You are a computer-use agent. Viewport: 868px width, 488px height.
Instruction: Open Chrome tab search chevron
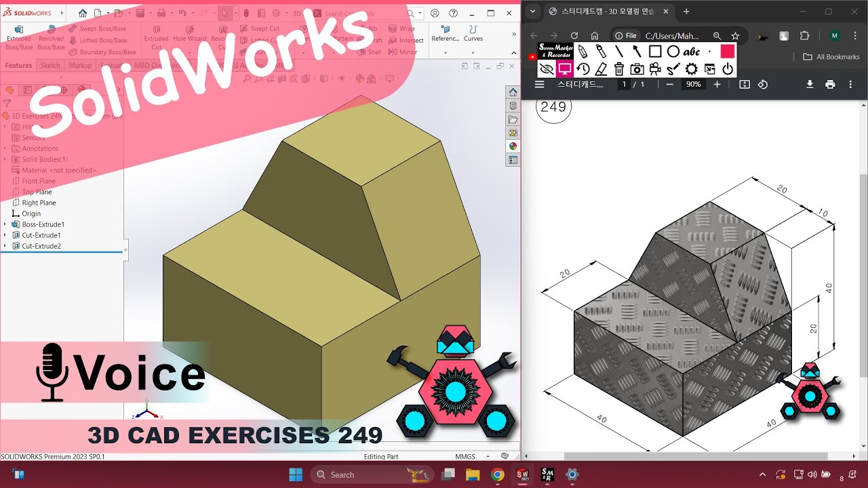point(532,12)
